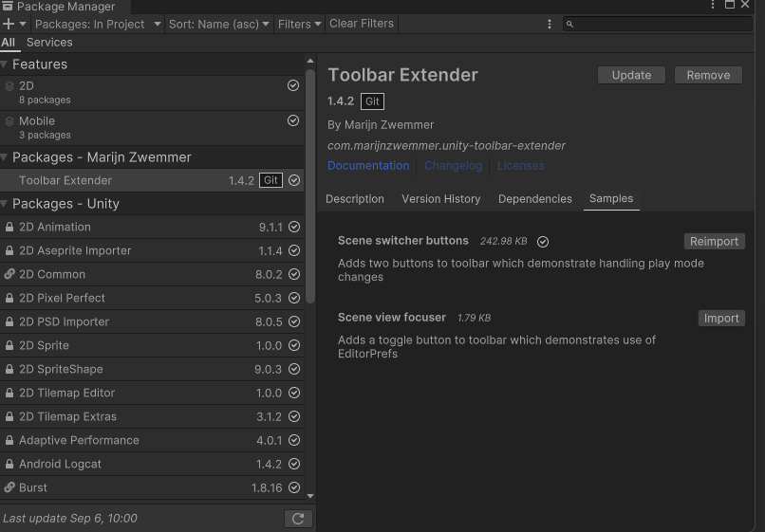
Task: Switch to the Samples tab
Action: click(x=611, y=199)
